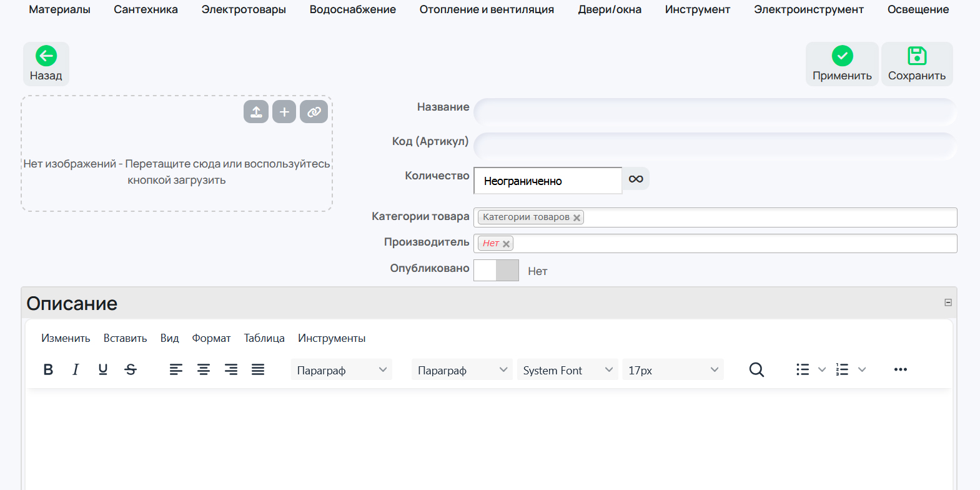Toggle bold formatting in editor
The height and width of the screenshot is (490, 980).
click(48, 369)
